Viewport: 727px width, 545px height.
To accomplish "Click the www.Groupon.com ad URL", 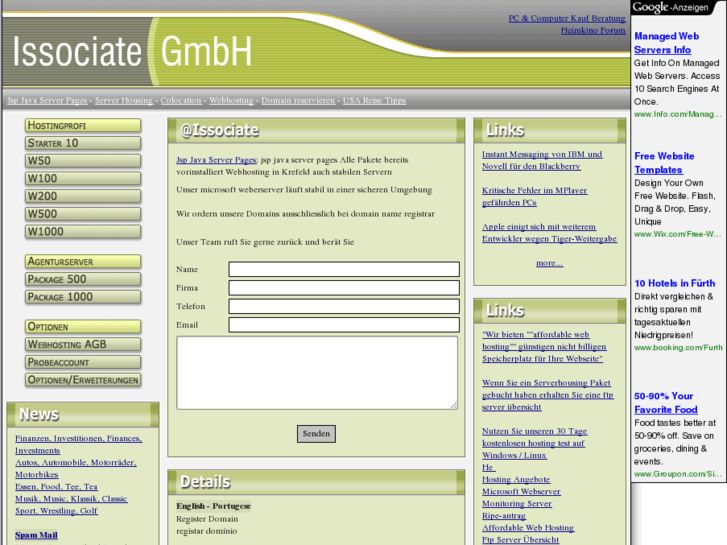I will click(x=677, y=474).
